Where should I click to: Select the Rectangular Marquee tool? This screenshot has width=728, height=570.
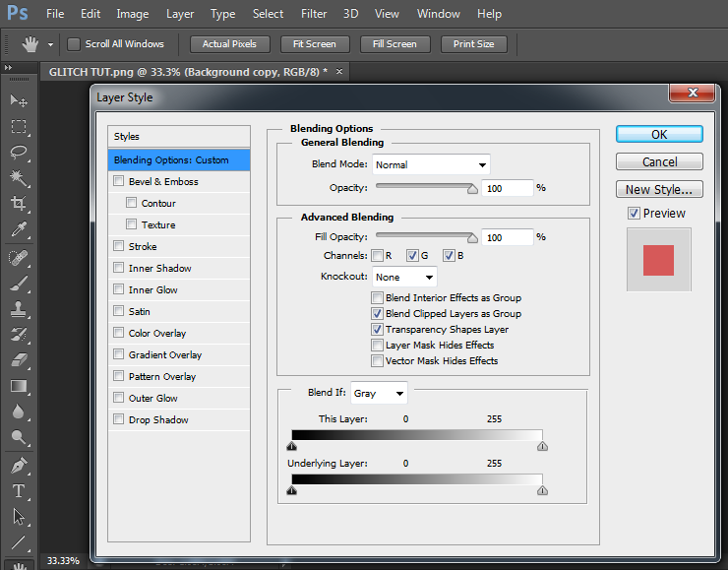[18, 126]
